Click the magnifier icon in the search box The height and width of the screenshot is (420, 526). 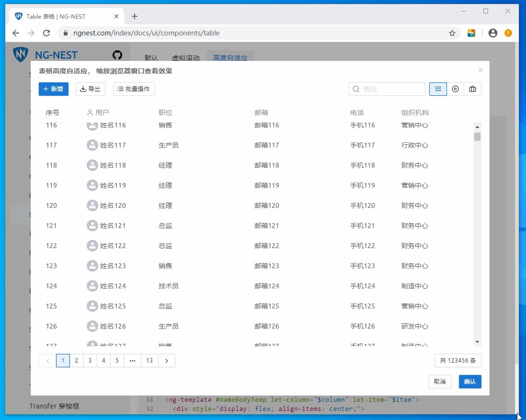(x=355, y=89)
